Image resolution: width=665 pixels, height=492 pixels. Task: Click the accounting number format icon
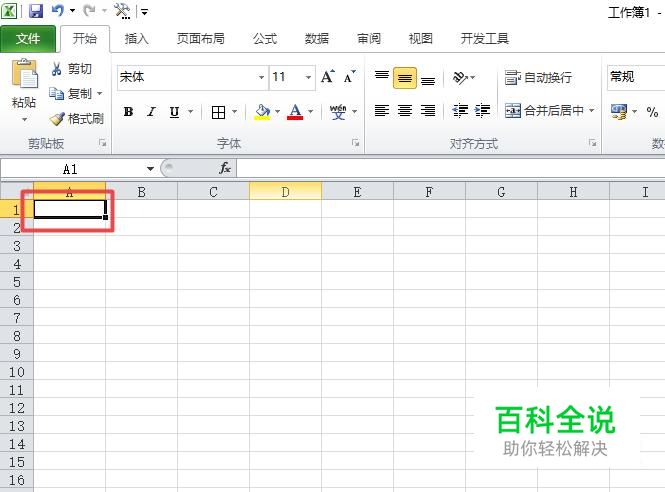click(619, 112)
